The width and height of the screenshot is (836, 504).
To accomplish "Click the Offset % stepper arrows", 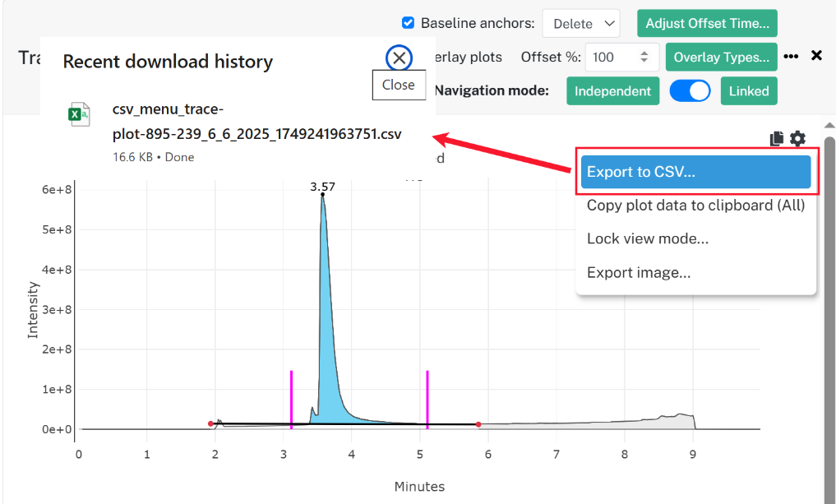I will click(644, 57).
